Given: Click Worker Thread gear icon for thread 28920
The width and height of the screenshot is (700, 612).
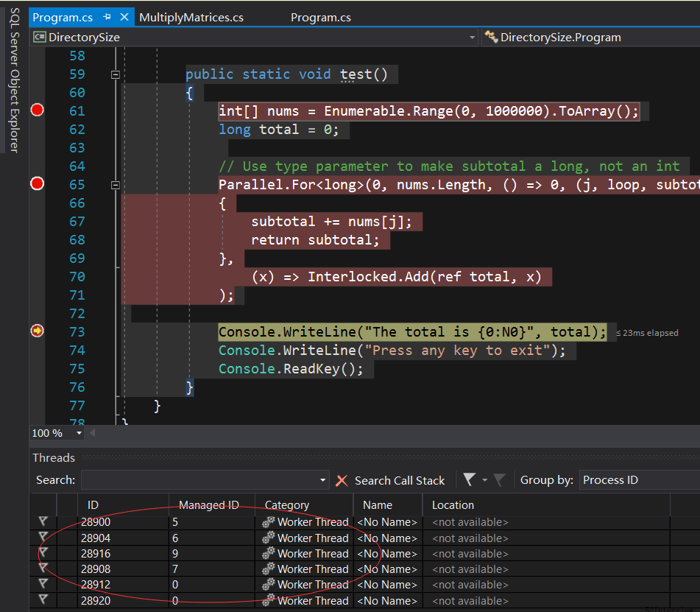Looking at the screenshot, I should pos(269,600).
